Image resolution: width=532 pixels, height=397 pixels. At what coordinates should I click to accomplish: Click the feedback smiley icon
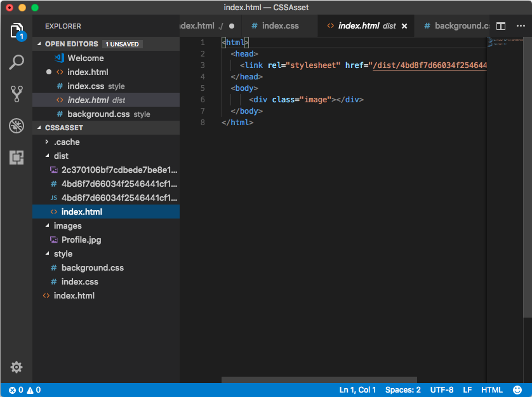coord(517,390)
